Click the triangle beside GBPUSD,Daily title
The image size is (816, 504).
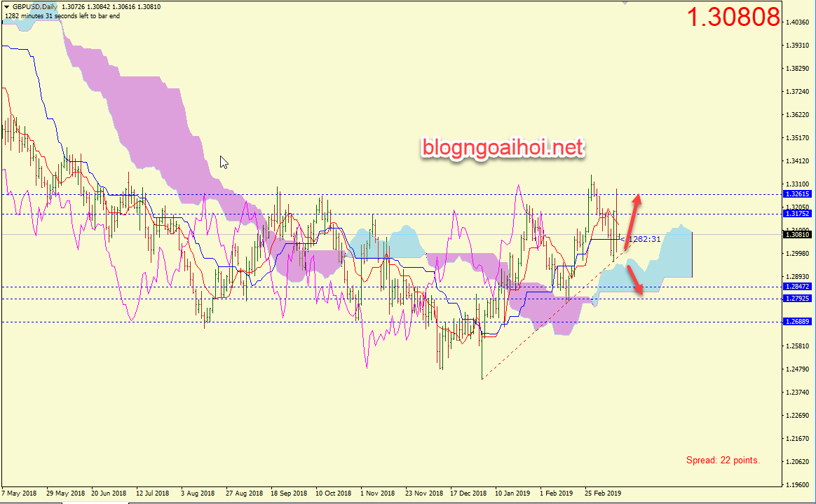(6, 7)
